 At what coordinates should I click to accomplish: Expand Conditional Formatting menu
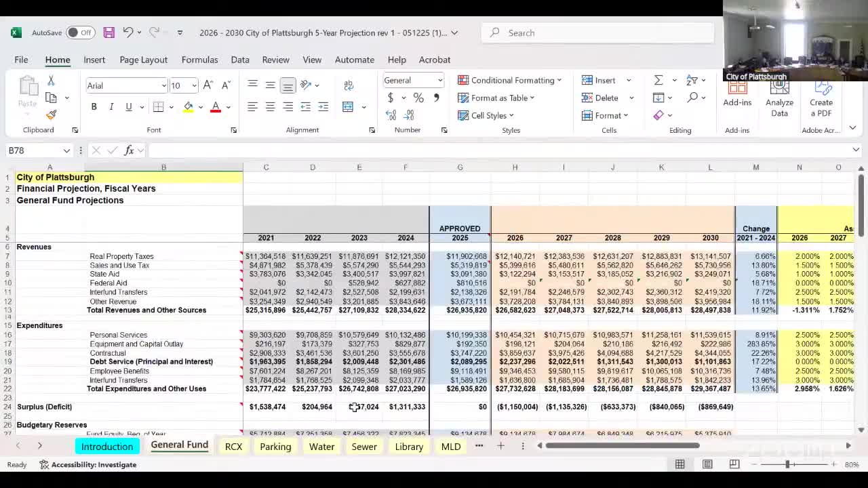click(x=509, y=80)
